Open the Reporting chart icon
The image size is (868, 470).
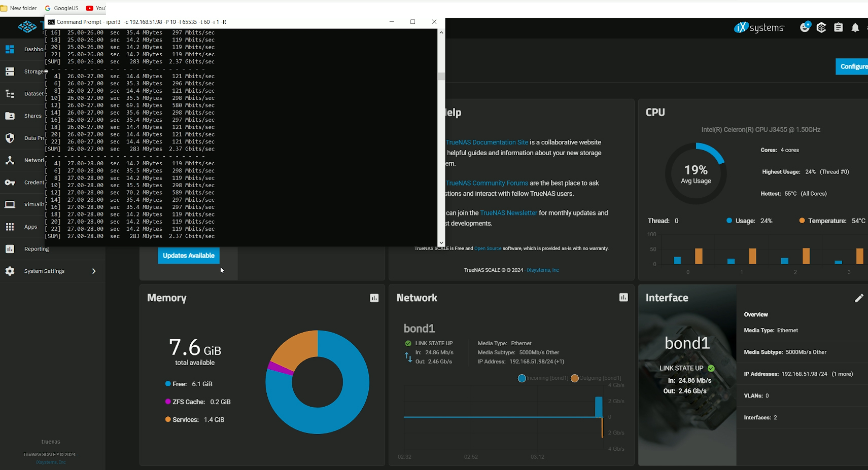[10, 249]
